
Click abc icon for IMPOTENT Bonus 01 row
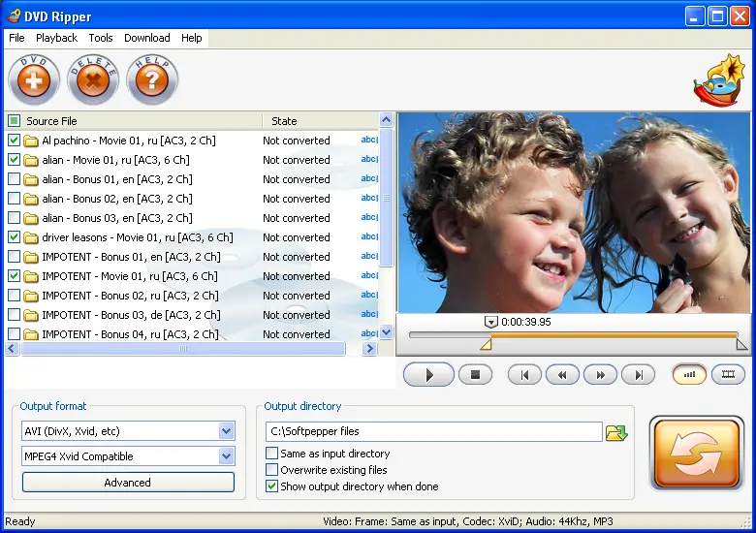369,256
